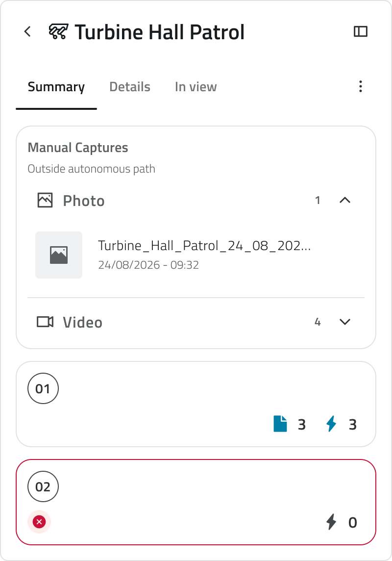Click the Video camera icon

tap(45, 322)
